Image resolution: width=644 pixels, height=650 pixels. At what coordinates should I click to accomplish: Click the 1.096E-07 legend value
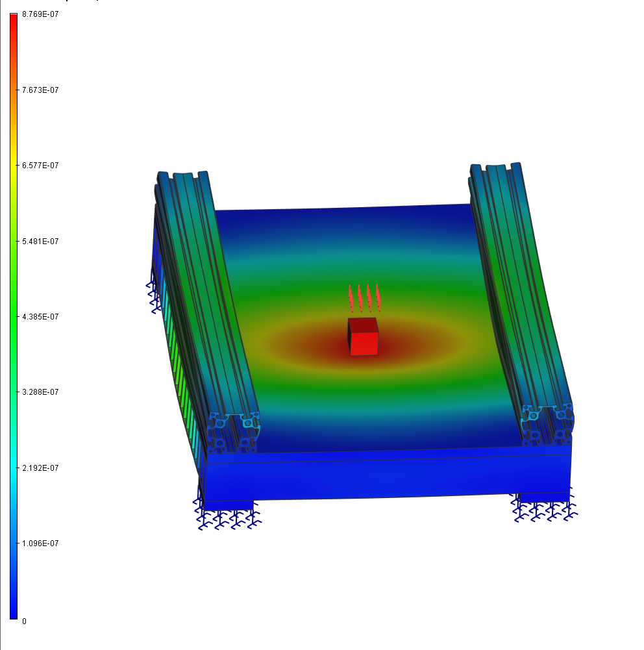(x=40, y=544)
